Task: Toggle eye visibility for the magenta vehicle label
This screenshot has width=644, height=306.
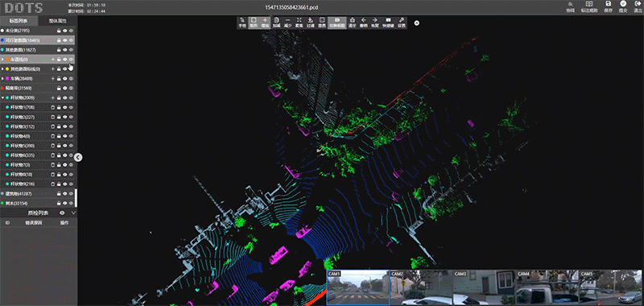Action: click(65, 78)
